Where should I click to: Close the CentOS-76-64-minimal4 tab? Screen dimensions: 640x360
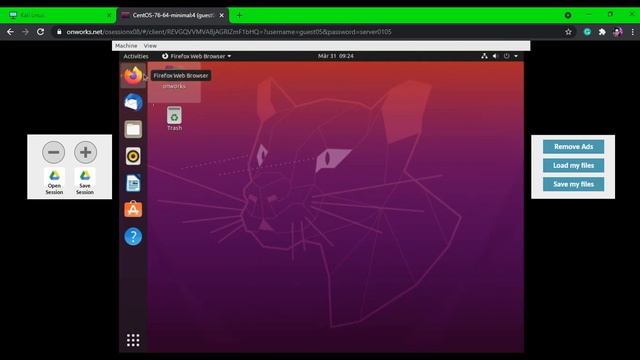click(x=222, y=15)
